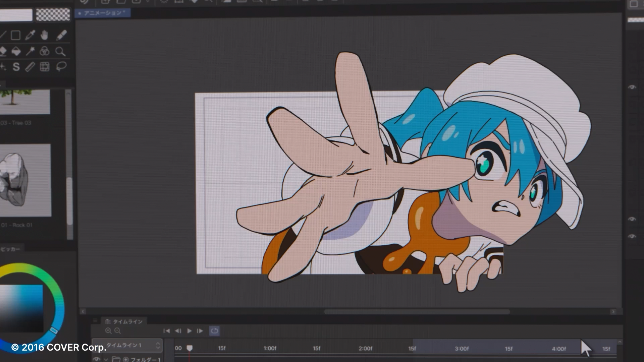Screen dimensions: 644x362
Task: Click the canvas scroll-right arrow
Action: [613, 312]
